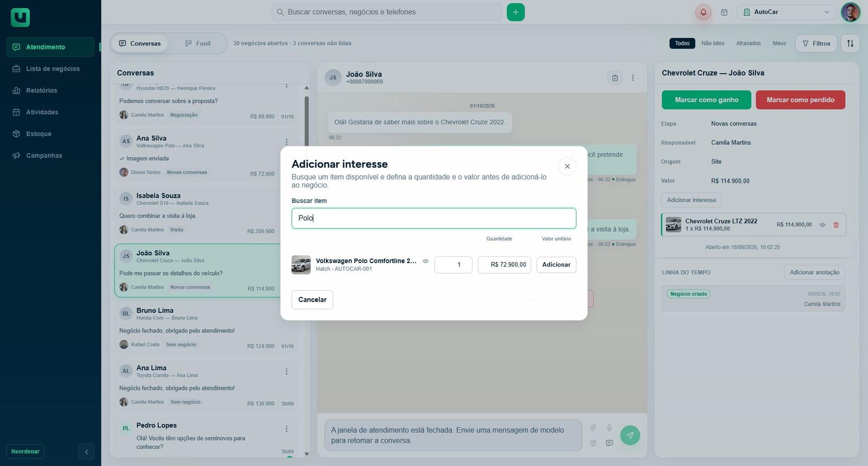Screen dimensions: 868x466
Task: Click the microphone audio icon
Action: coord(609,427)
